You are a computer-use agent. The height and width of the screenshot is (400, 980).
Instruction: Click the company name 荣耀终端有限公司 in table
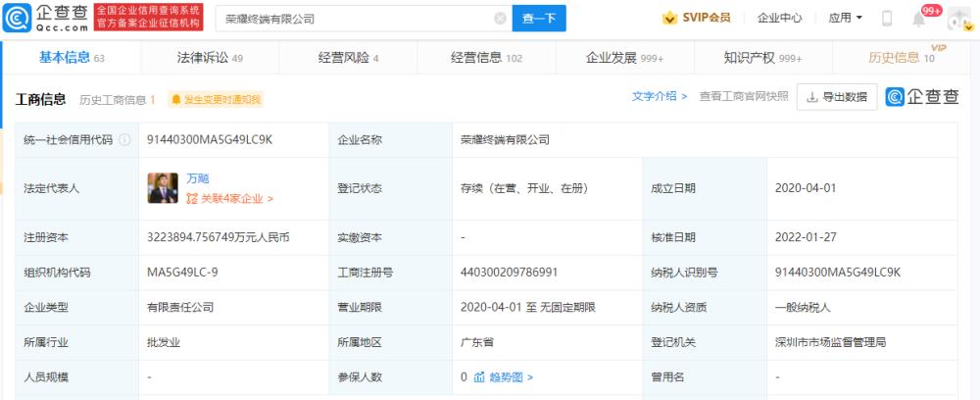click(x=505, y=140)
